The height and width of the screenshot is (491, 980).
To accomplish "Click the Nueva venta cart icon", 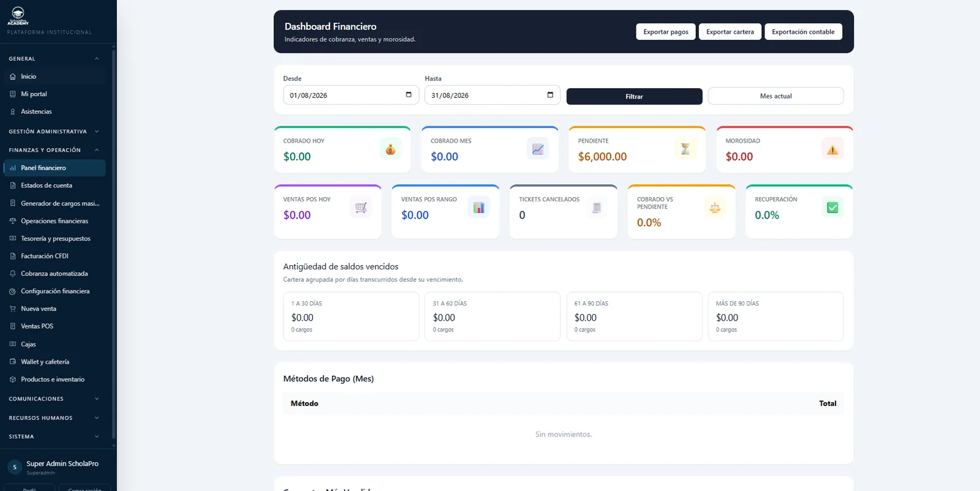I will click(x=13, y=309).
